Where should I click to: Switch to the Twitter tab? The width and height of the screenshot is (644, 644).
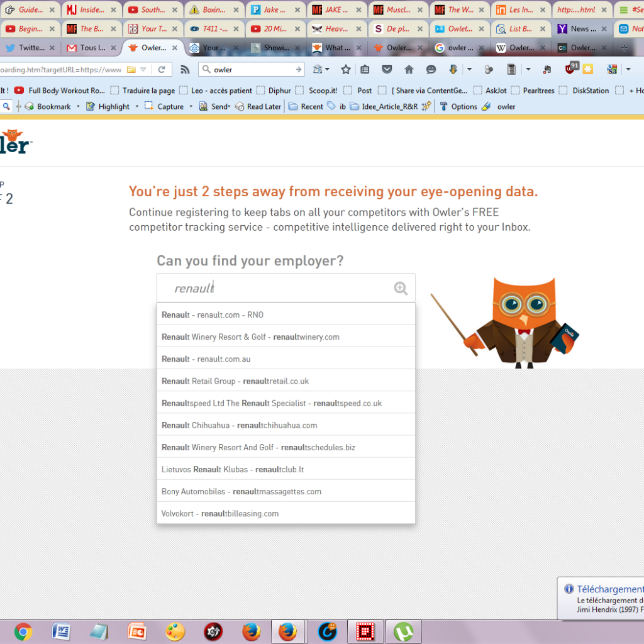(29, 48)
